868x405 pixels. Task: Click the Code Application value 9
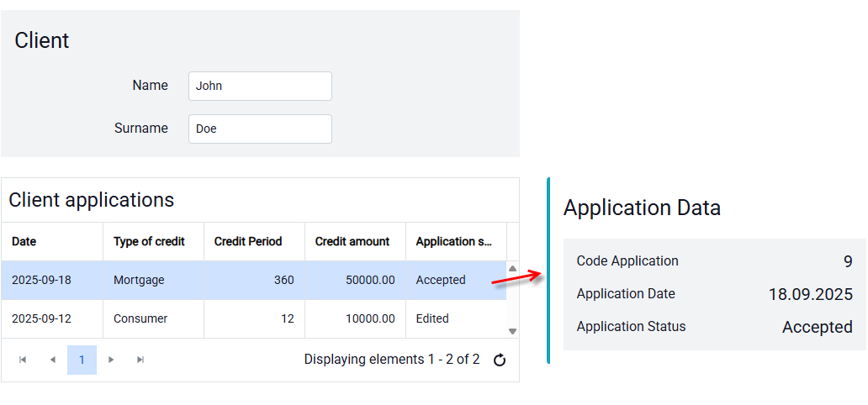pos(848,261)
